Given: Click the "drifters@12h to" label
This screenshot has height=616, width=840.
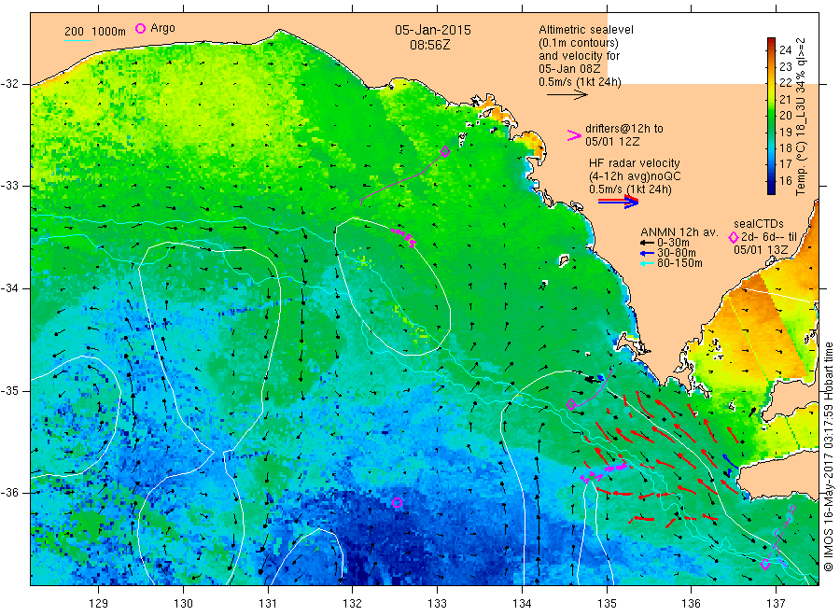Looking at the screenshot, I should tap(624, 129).
